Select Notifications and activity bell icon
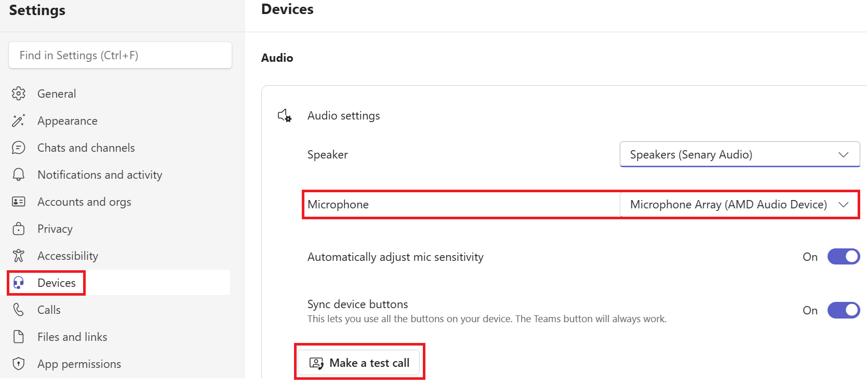868x384 pixels. tap(19, 175)
